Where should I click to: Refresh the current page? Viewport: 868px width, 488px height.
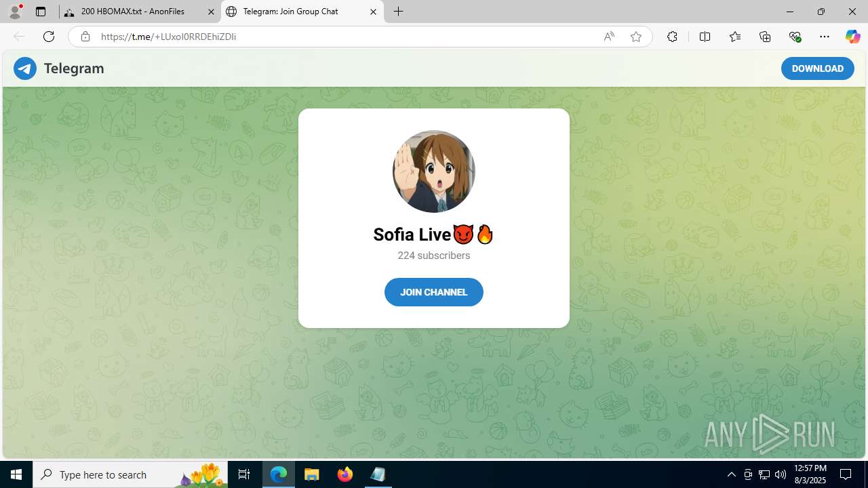click(x=49, y=37)
